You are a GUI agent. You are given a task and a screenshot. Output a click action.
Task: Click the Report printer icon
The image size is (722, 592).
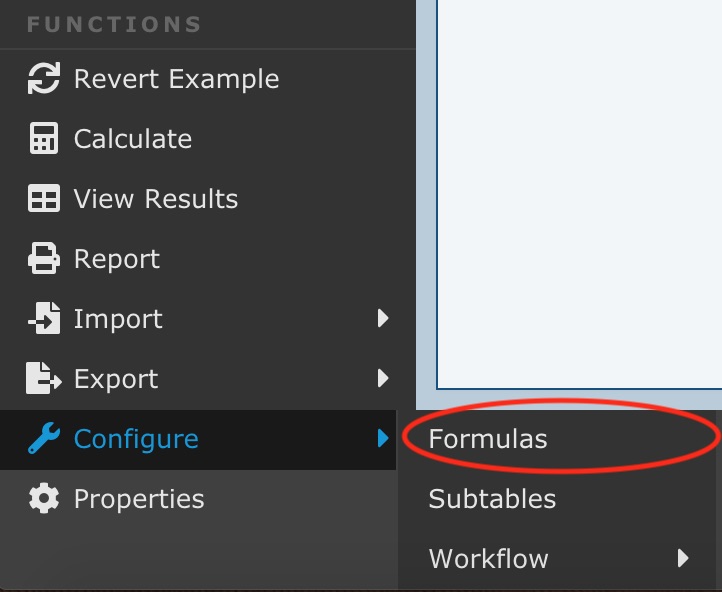pyautogui.click(x=44, y=259)
